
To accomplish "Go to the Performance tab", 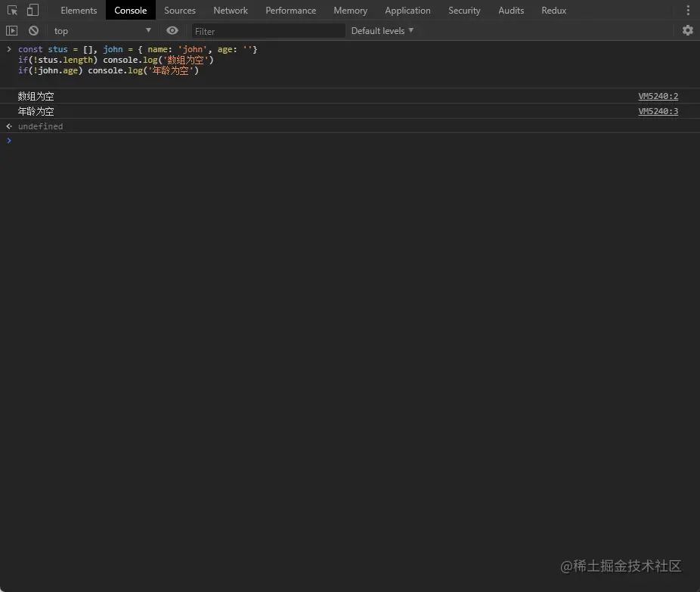I will point(290,11).
